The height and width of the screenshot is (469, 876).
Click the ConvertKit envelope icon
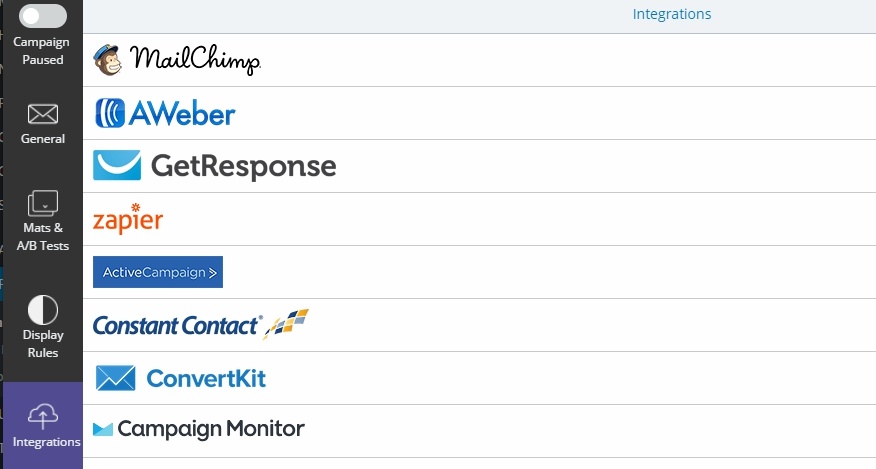pos(116,378)
